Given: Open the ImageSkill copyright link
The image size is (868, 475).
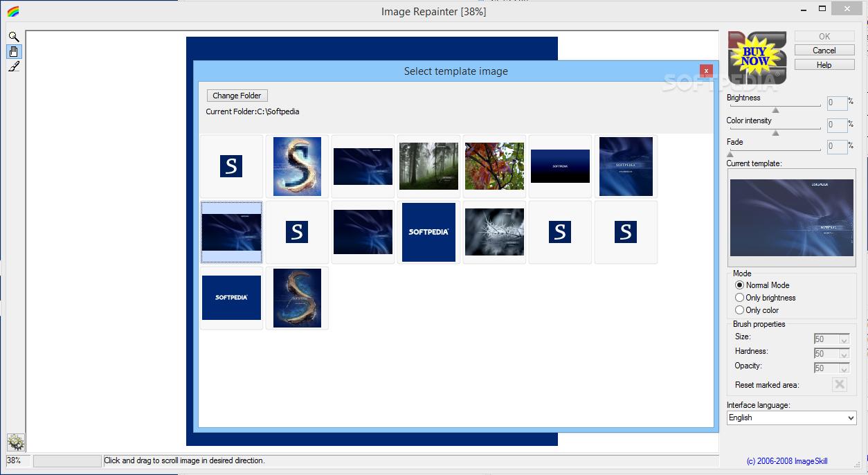Looking at the screenshot, I should tap(787, 461).
